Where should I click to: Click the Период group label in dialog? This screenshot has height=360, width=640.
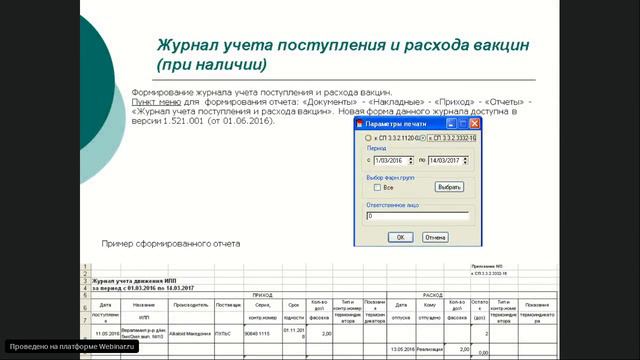tap(376, 148)
